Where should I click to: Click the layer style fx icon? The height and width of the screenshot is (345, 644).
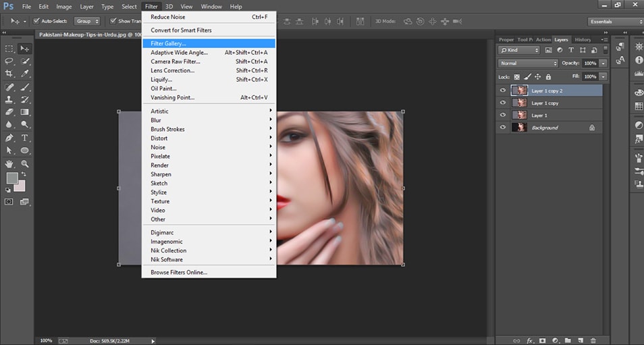531,340
